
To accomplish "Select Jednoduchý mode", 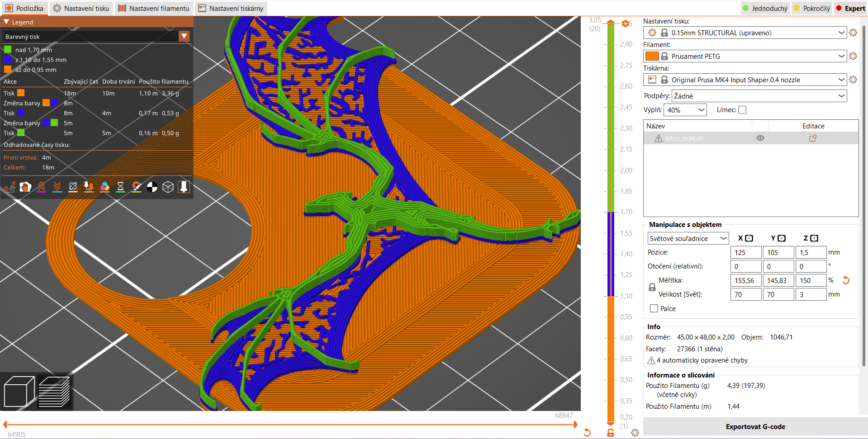I will (765, 8).
